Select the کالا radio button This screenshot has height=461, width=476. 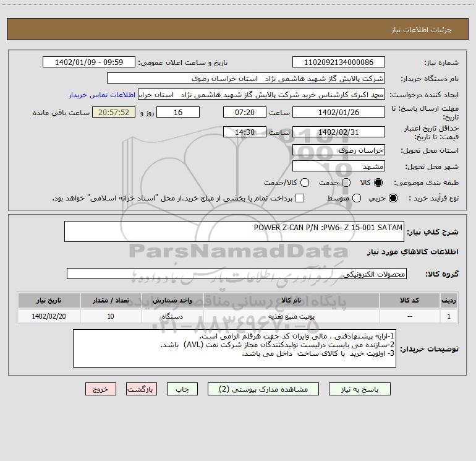click(x=378, y=183)
